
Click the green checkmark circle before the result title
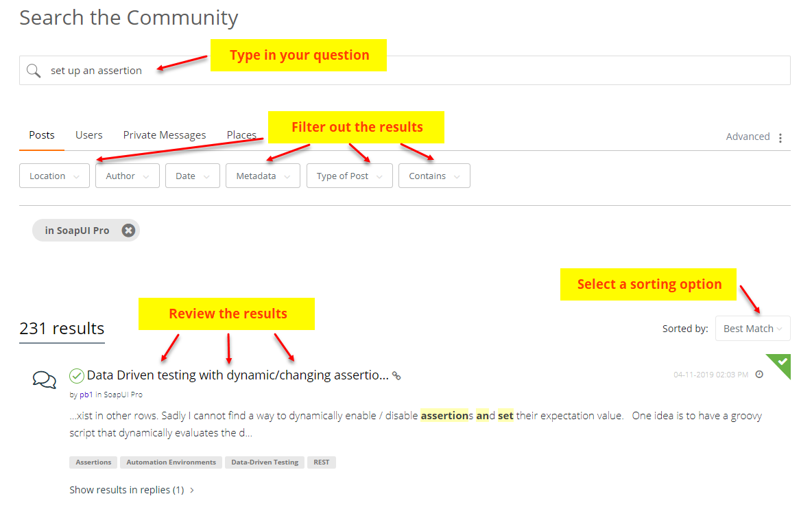[77, 375]
